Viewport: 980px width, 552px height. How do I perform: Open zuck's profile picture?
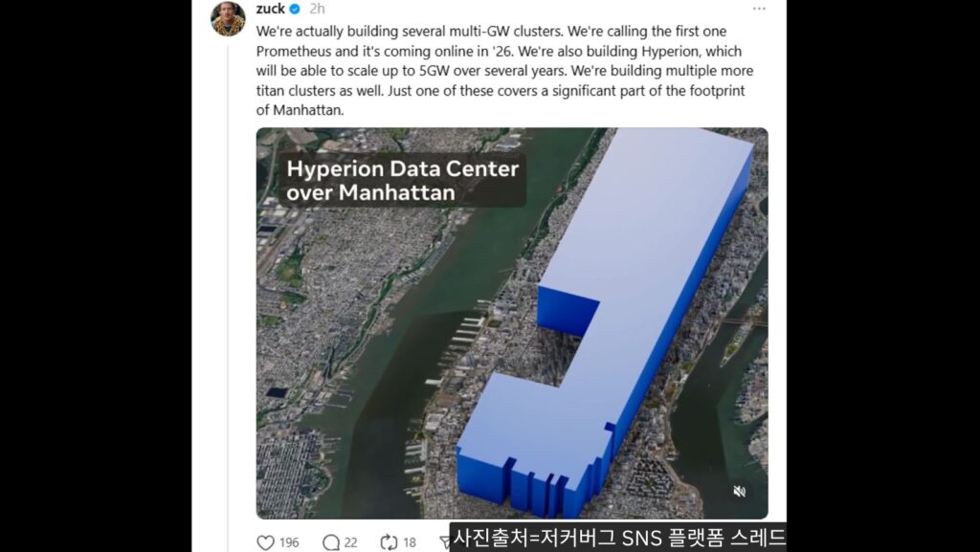click(228, 18)
